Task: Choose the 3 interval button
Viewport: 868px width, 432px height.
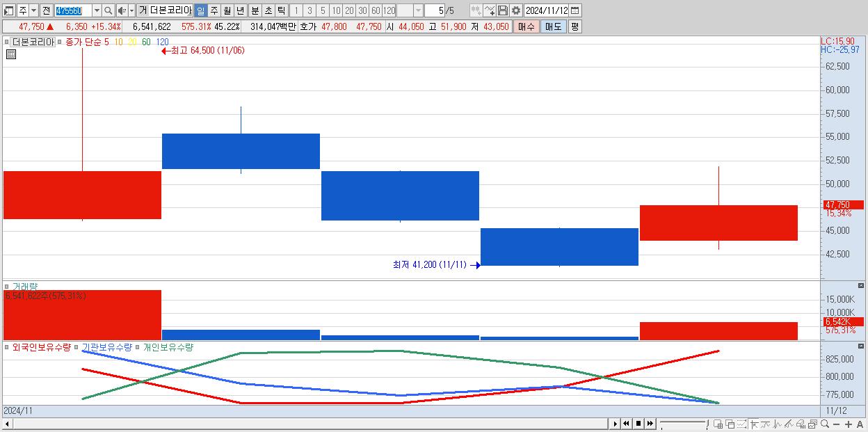Action: pyautogui.click(x=310, y=10)
